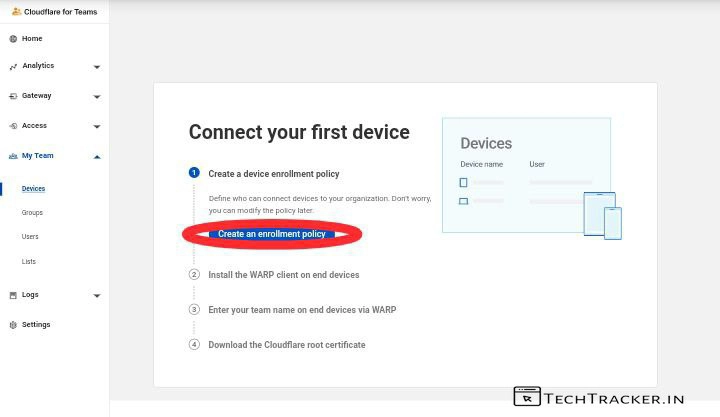This screenshot has height=417, width=720.
Task: Open the Groups submenu item
Action: (x=32, y=213)
